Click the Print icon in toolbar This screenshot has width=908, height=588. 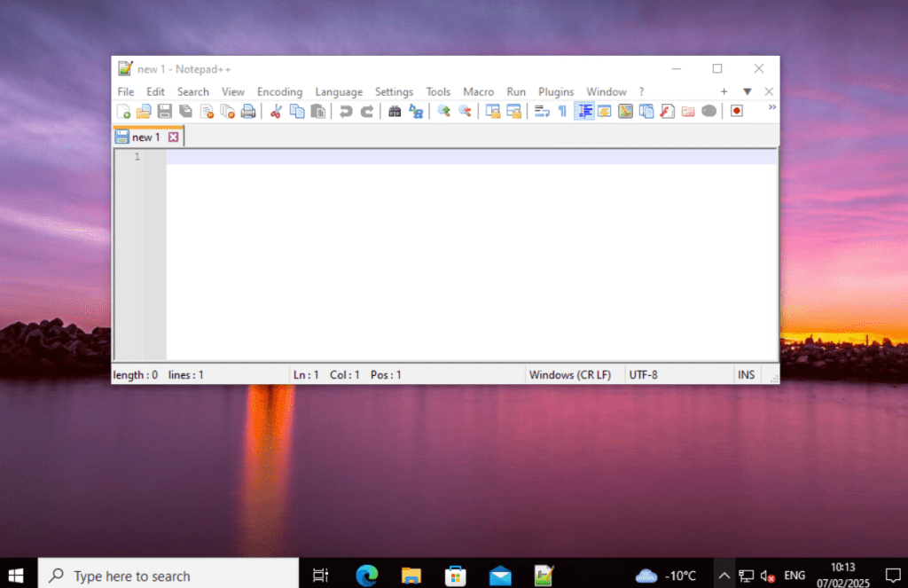pos(248,111)
